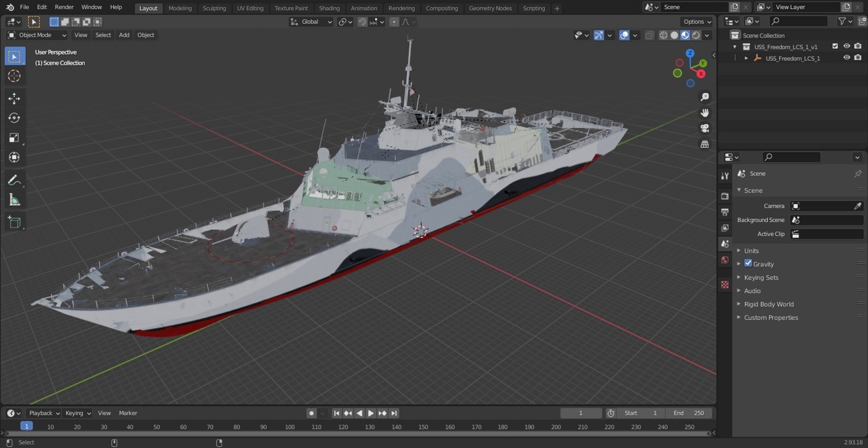868x448 pixels.
Task: Open the Keying dropdown
Action: [x=78, y=413]
